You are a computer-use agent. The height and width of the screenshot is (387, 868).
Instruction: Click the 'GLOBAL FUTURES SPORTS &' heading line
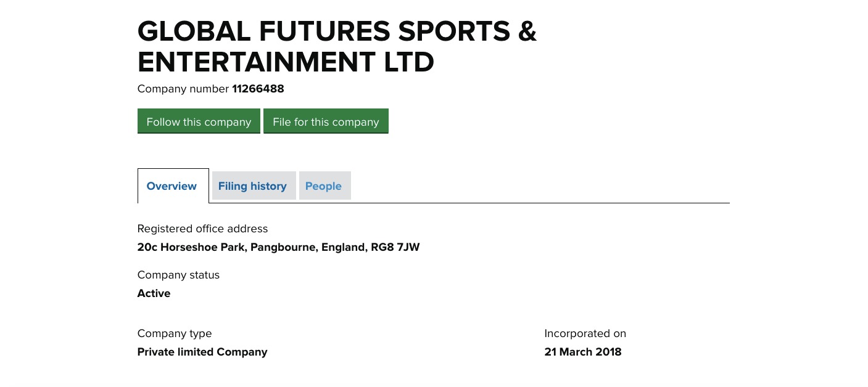coord(337,31)
